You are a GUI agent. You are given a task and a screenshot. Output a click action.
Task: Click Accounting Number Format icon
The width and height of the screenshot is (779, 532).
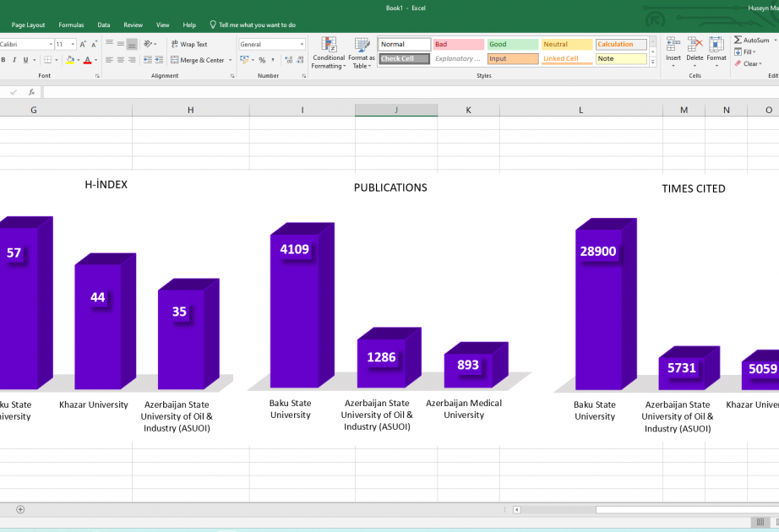pos(244,60)
